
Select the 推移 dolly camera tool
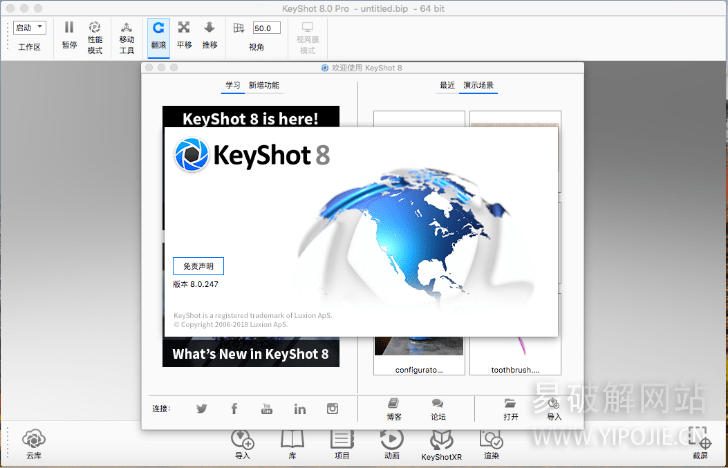[209, 35]
